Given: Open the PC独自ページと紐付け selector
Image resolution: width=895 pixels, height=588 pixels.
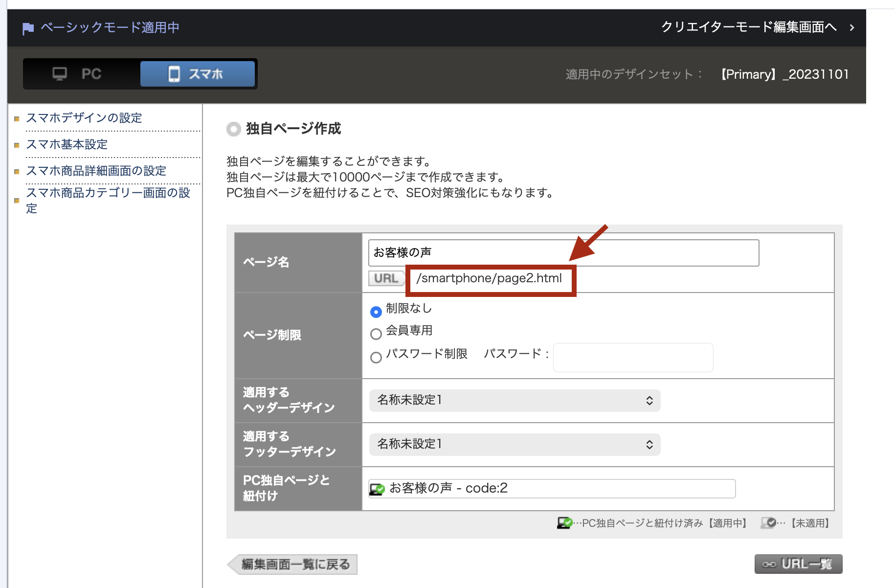Looking at the screenshot, I should pyautogui.click(x=552, y=489).
